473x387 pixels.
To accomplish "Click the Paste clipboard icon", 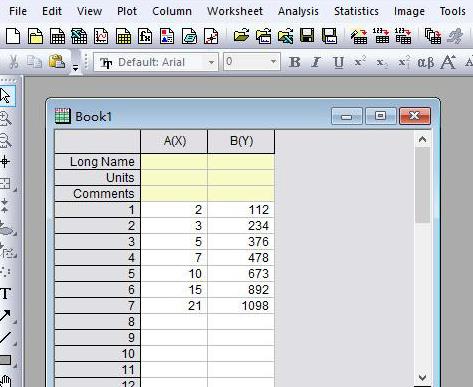I will click(57, 61).
